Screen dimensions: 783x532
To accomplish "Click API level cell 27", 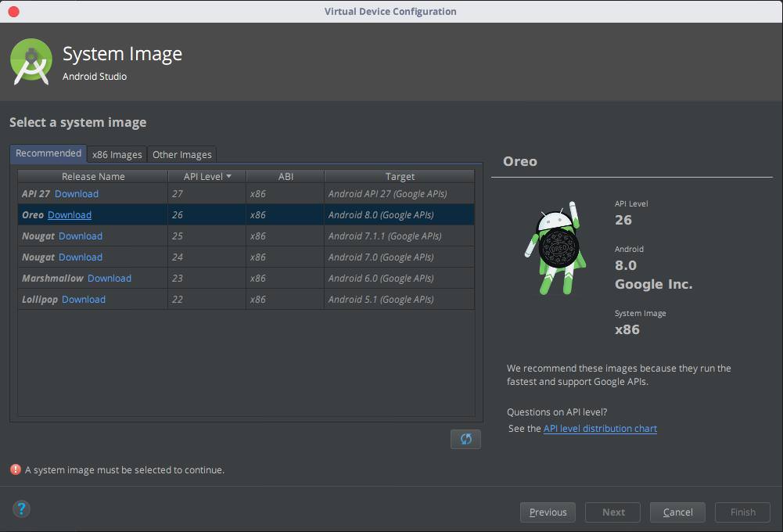I will [207, 194].
